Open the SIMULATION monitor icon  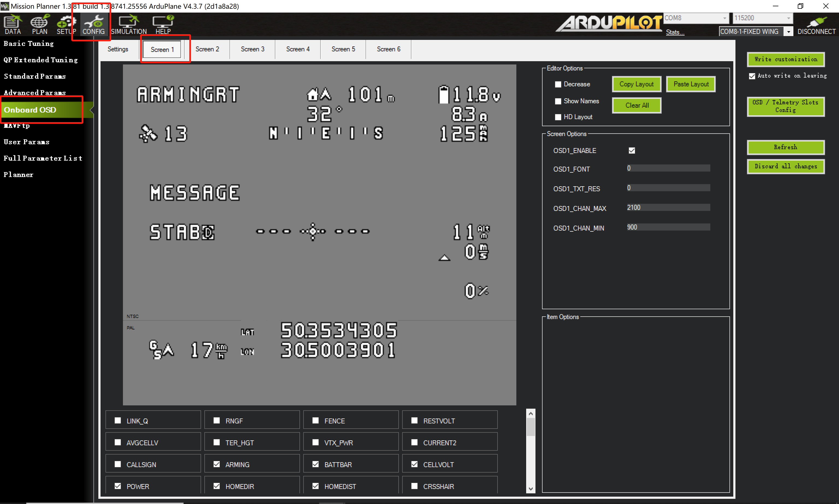click(x=129, y=25)
